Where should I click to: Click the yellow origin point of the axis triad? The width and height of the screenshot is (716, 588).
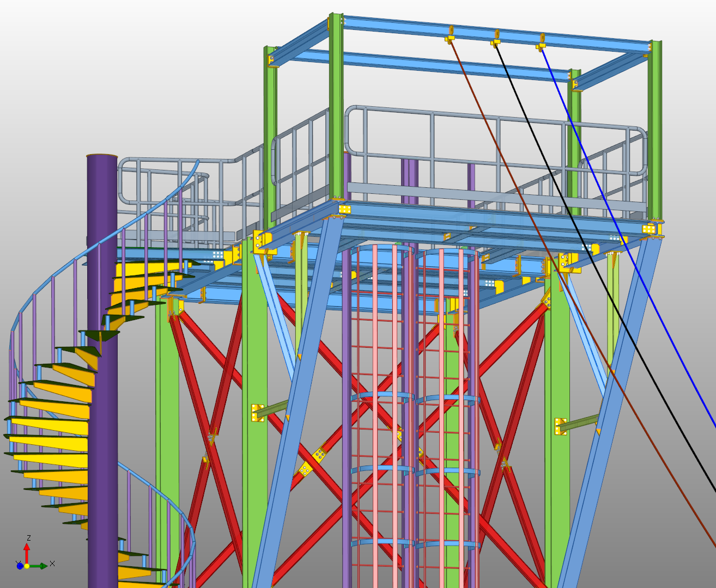click(27, 566)
